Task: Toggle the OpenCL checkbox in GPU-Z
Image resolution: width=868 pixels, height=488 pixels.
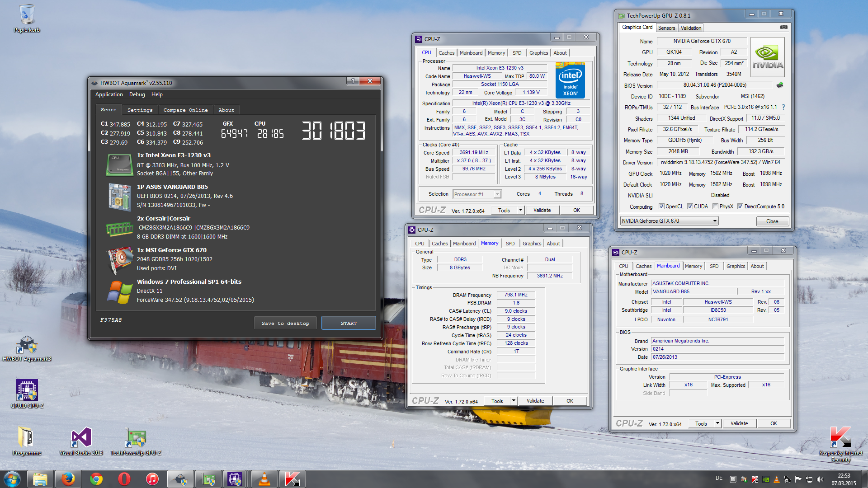Action: pos(661,206)
